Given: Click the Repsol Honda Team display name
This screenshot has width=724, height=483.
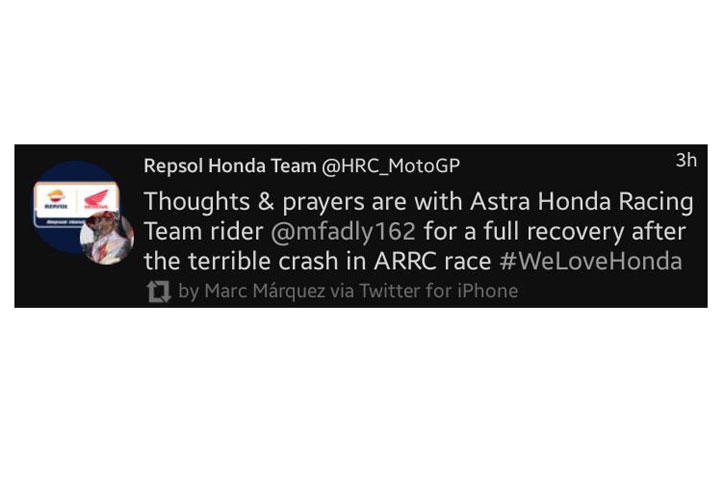Looking at the screenshot, I should coord(230,166).
